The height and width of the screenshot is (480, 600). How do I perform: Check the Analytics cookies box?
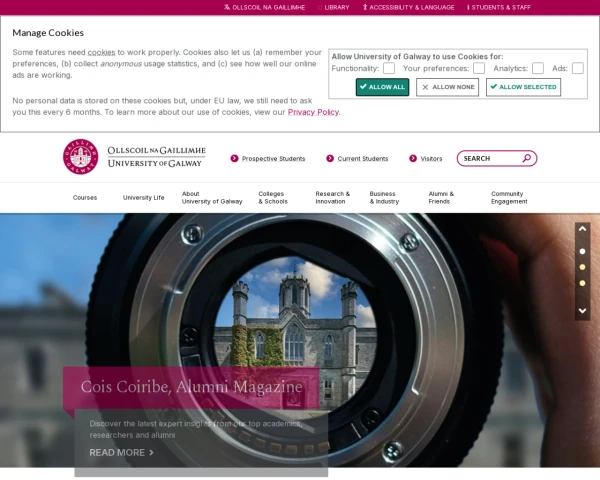click(x=538, y=68)
